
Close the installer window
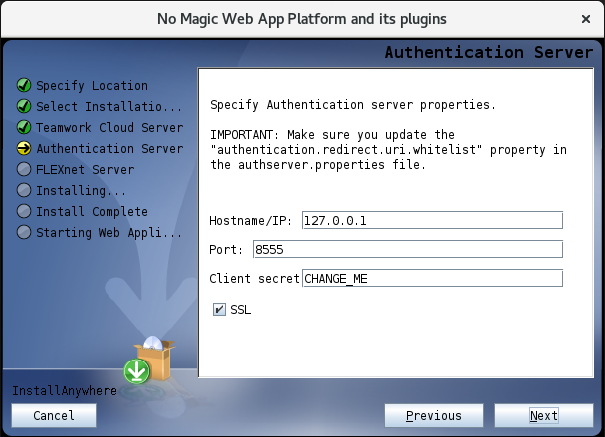(586, 19)
